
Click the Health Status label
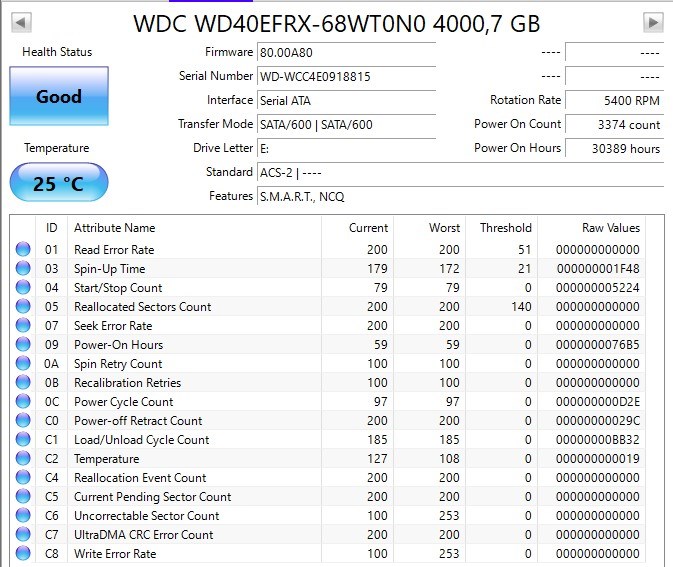(x=57, y=52)
